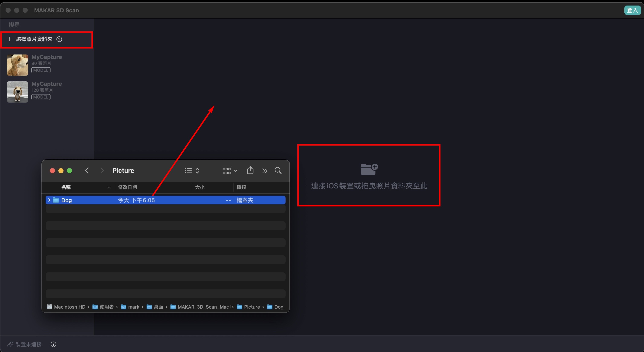
Task: Expand the Dog folder disclosure triangle
Action: click(49, 200)
